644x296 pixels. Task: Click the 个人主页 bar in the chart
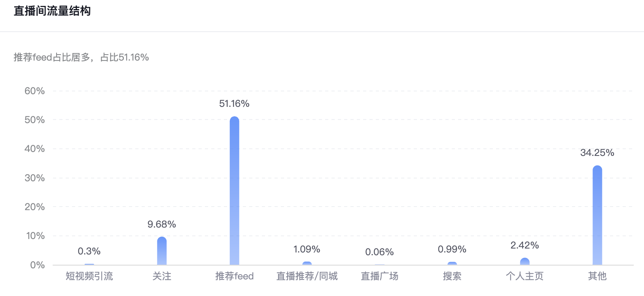(525, 262)
